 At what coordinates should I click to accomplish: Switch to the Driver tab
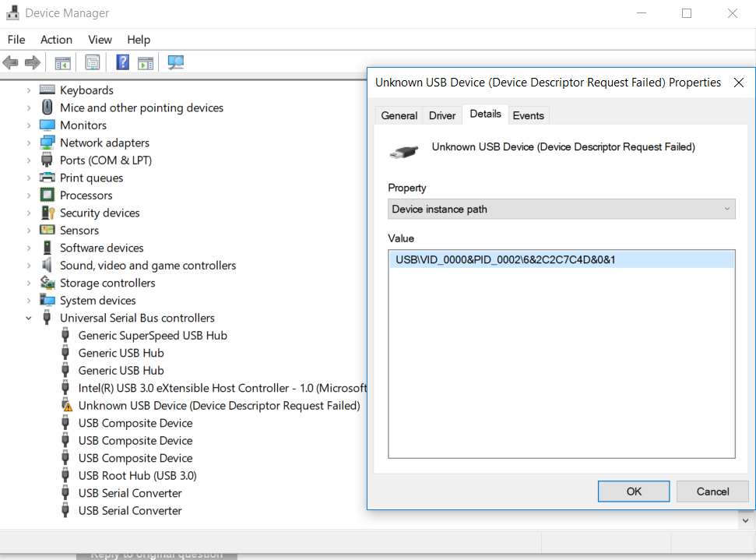[x=442, y=115]
